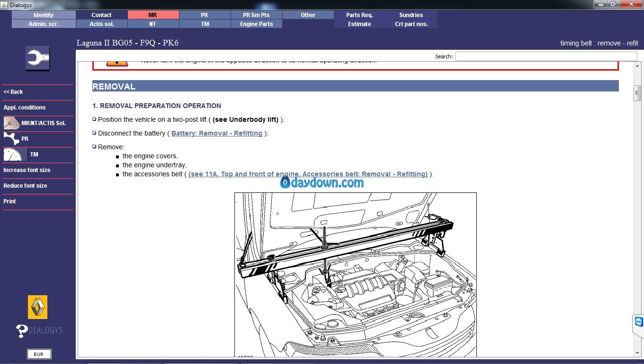The image size is (644, 364).
Task: Click the Renault diamond logo
Action: (x=37, y=307)
